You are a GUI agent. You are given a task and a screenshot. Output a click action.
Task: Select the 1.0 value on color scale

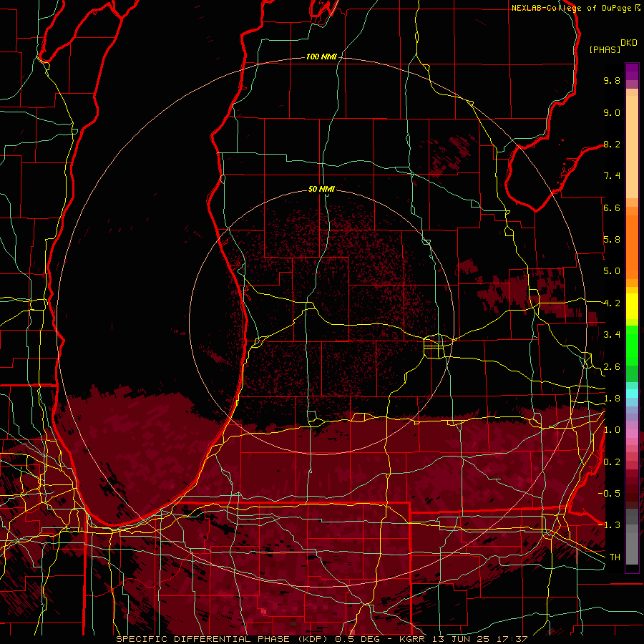(612, 430)
